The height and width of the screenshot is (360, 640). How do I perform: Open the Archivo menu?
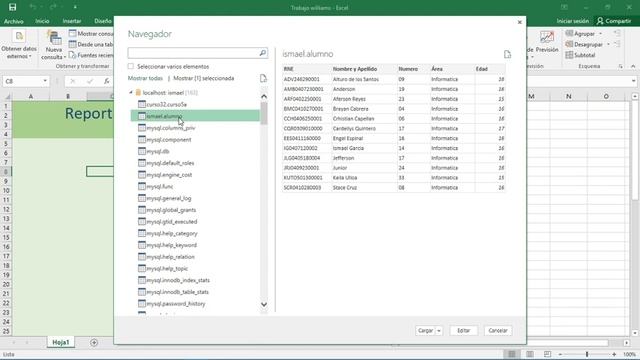click(13, 21)
